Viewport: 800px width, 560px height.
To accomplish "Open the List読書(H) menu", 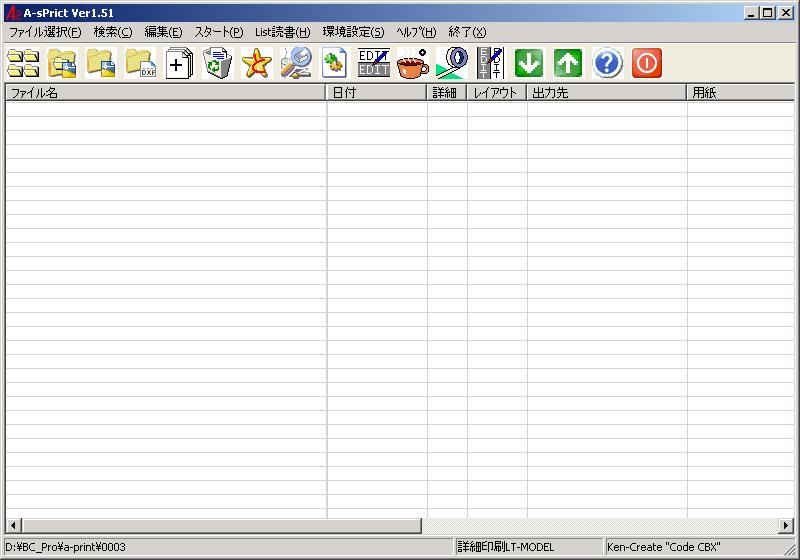I will tap(282, 32).
